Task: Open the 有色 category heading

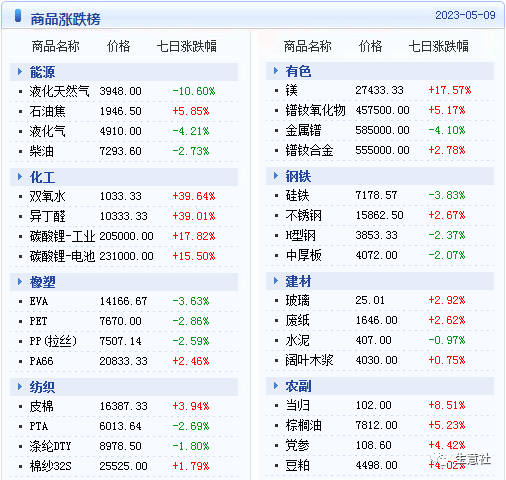Action: click(x=298, y=71)
